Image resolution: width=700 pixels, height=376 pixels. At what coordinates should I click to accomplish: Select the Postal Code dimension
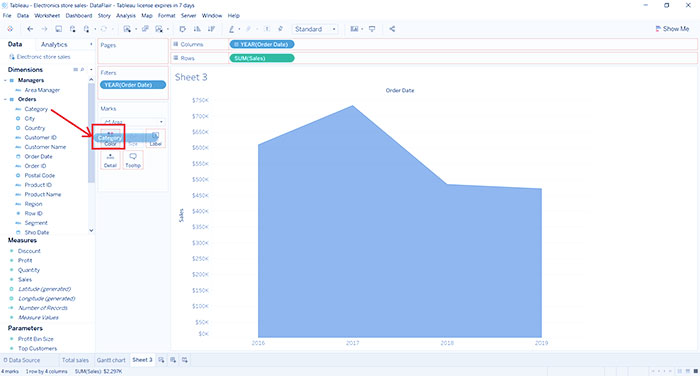pos(40,175)
